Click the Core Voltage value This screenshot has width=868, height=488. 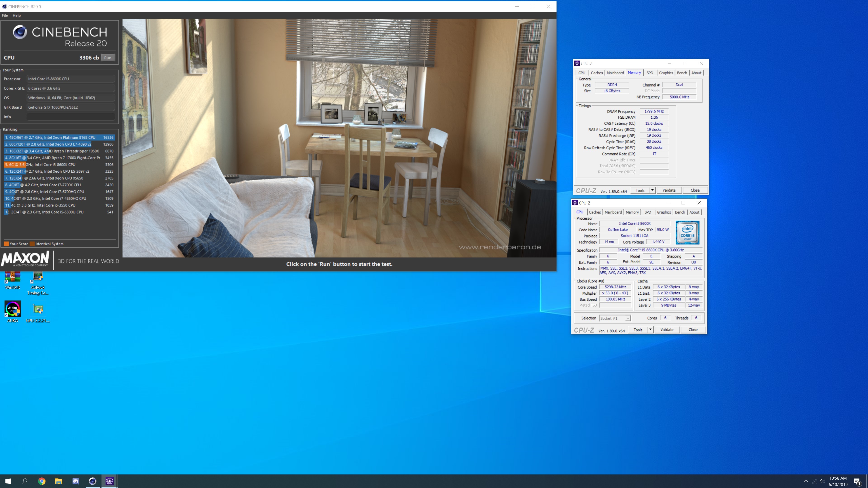(658, 242)
